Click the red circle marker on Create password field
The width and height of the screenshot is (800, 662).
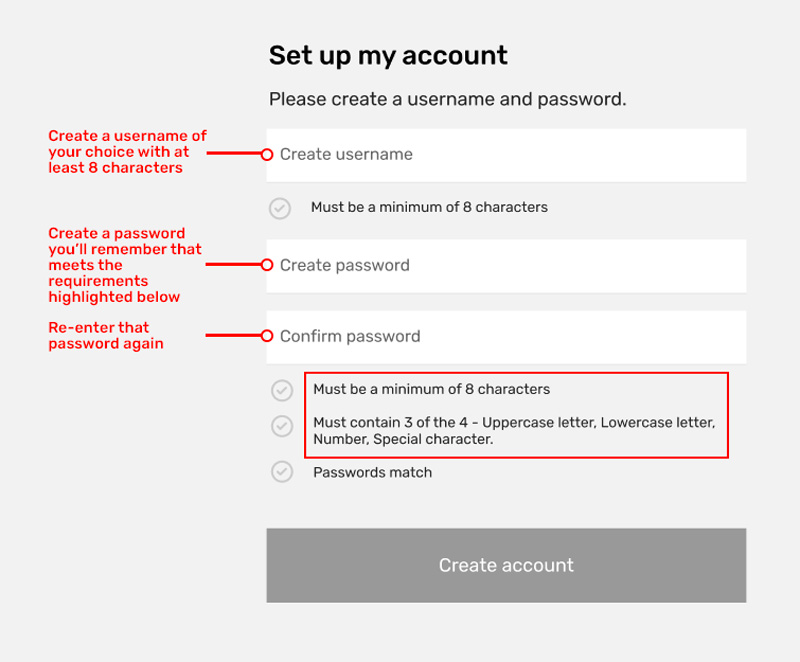(267, 265)
